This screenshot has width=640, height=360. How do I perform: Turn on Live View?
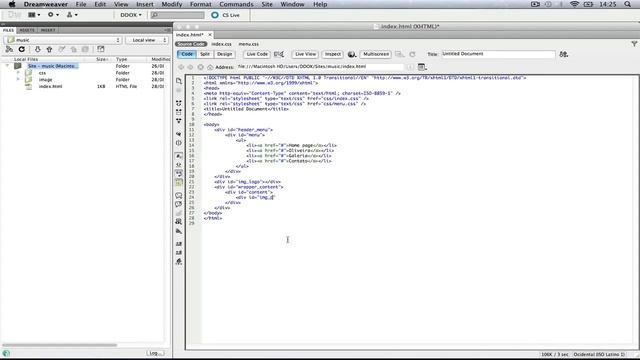305,54
